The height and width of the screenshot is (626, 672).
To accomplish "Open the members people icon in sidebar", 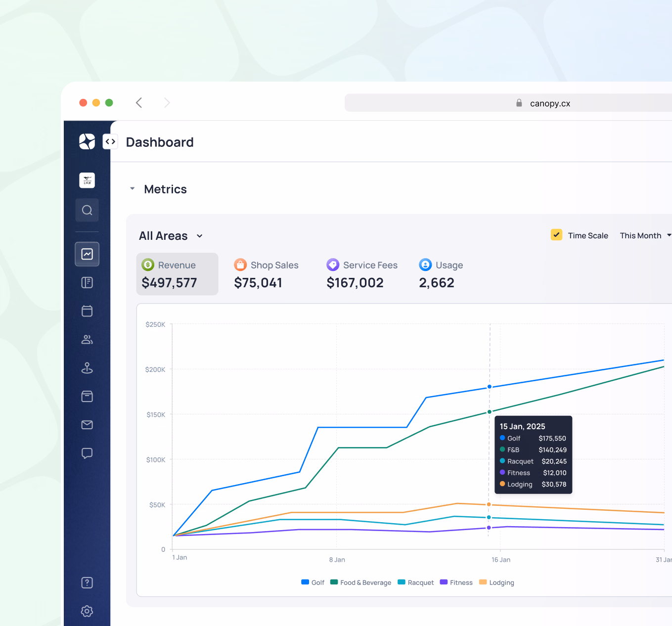I will pyautogui.click(x=87, y=340).
